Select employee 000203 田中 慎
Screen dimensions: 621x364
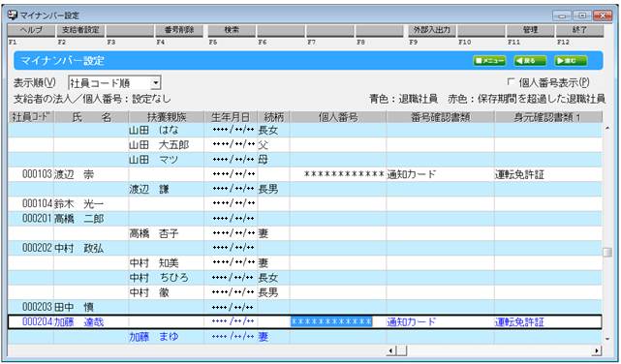click(x=305, y=307)
